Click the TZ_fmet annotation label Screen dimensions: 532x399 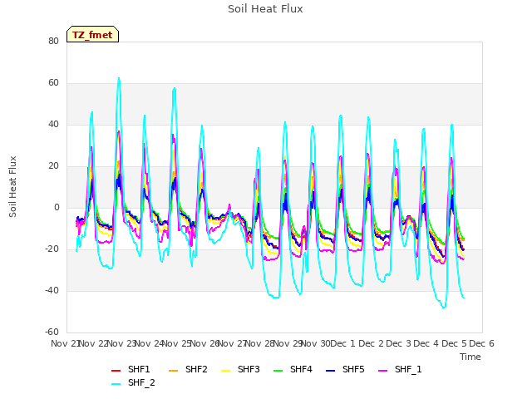pos(92,34)
